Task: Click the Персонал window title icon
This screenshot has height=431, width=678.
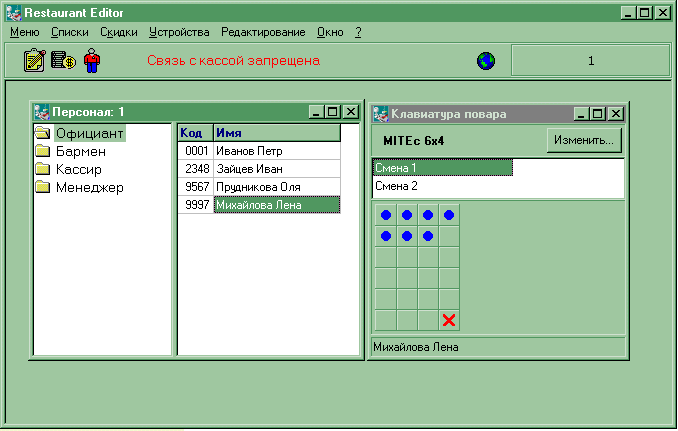Action: 42,112
